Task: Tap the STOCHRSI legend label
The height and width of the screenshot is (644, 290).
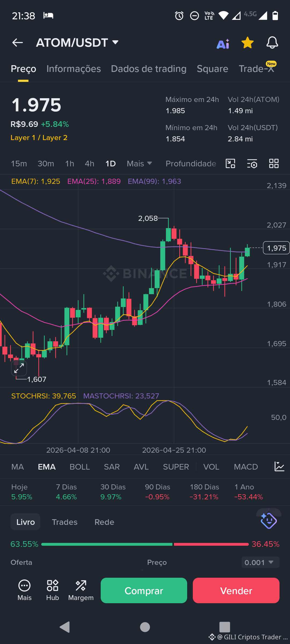Action: coord(44,396)
